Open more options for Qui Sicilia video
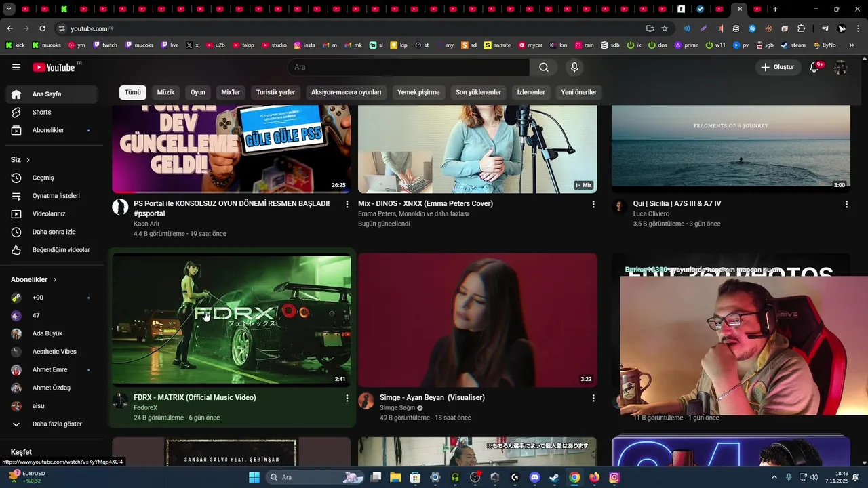 [846, 204]
